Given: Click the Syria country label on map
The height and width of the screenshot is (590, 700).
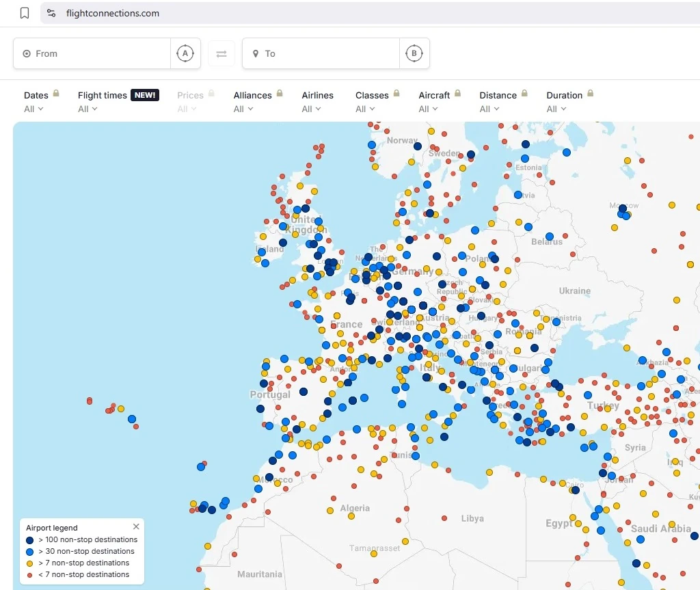Looking at the screenshot, I should pyautogui.click(x=635, y=448).
